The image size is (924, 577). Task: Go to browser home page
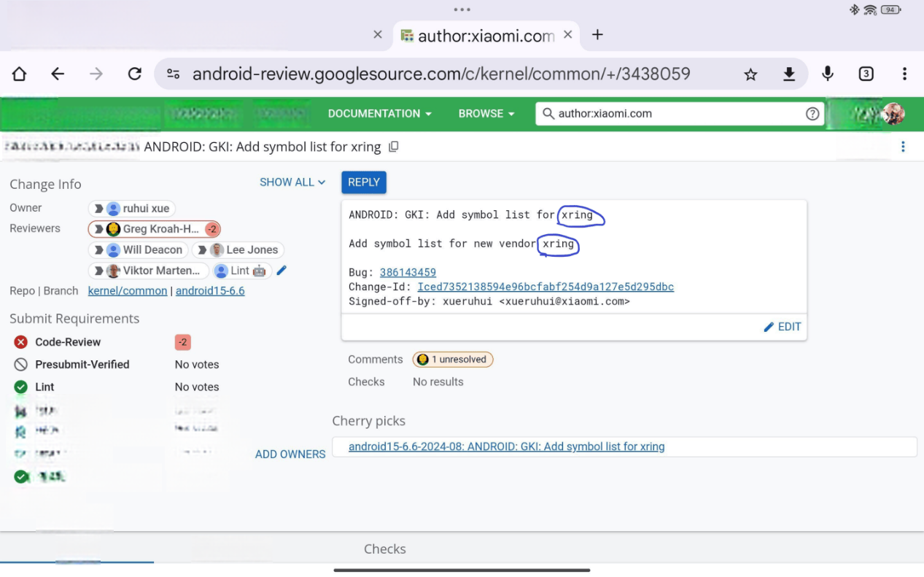pos(20,74)
